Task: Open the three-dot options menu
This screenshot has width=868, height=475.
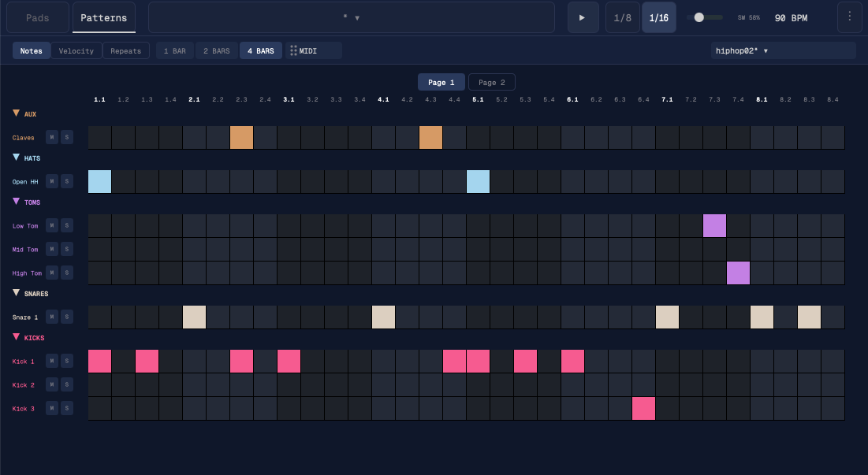Action: click(x=849, y=17)
